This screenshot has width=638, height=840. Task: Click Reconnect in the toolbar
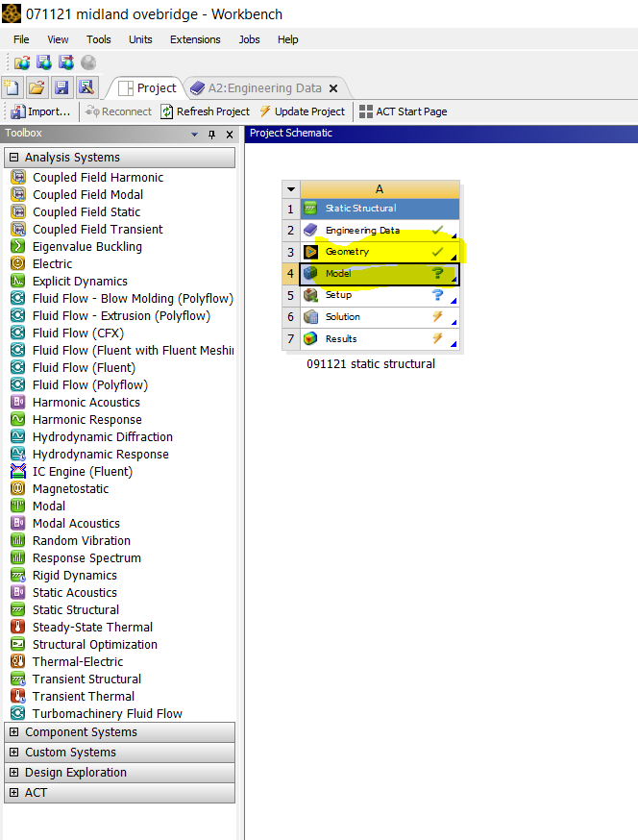click(x=118, y=111)
